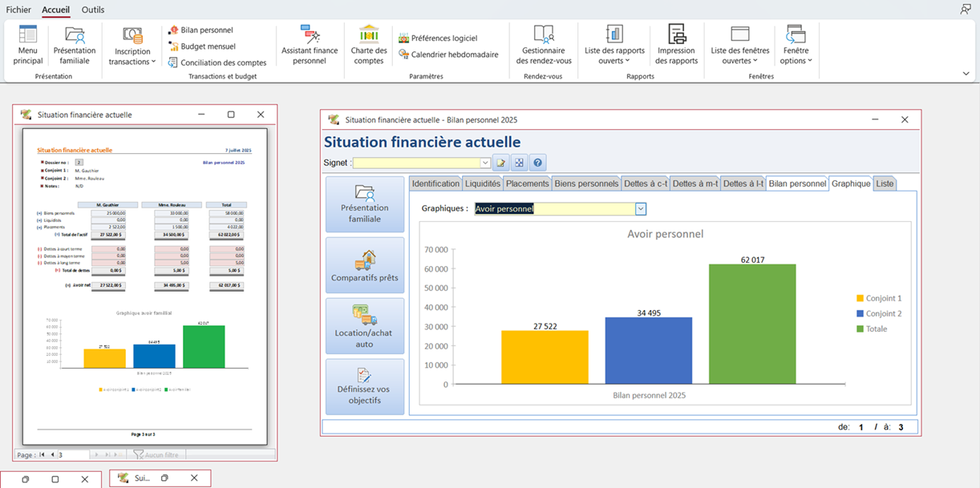Expand the Graphiques combo box arrow

point(641,209)
